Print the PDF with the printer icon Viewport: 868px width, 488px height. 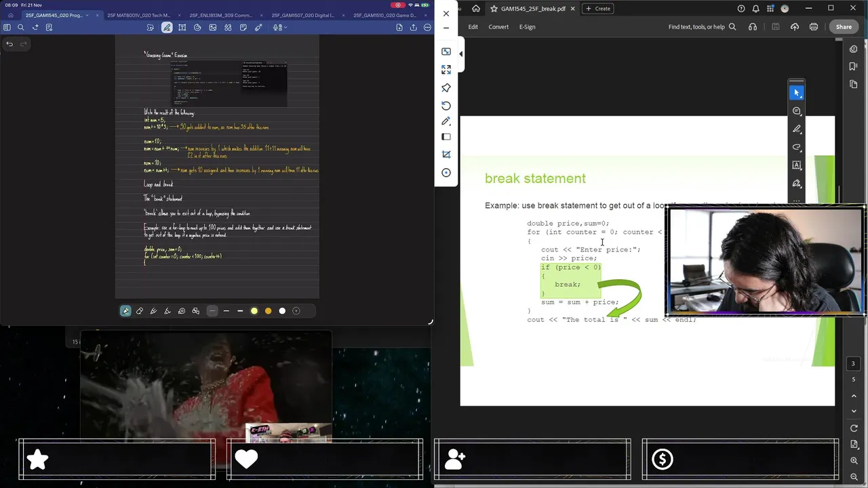point(814,27)
